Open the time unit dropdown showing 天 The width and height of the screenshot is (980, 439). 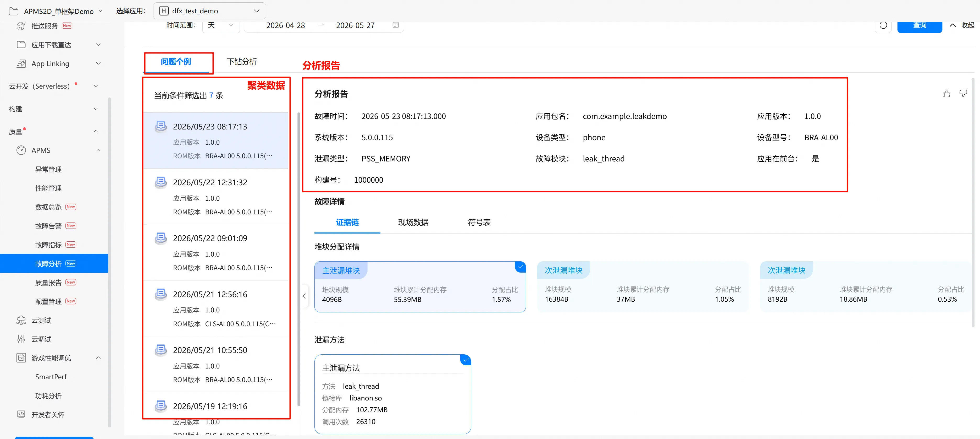pos(221,25)
